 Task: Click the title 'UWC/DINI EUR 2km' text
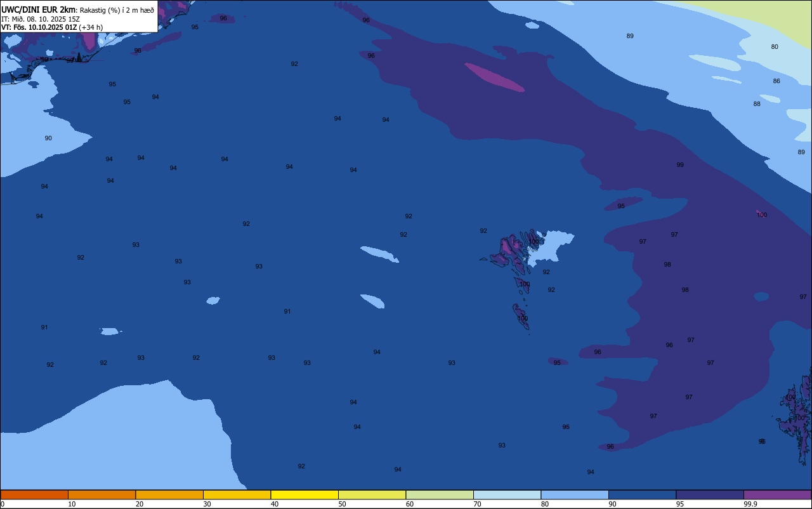[39, 10]
